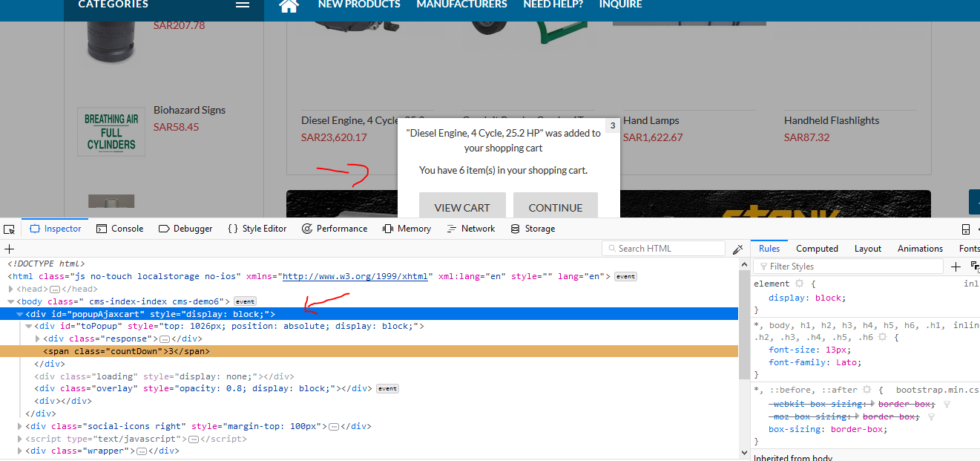Open the Animations panel tab

tap(920, 249)
